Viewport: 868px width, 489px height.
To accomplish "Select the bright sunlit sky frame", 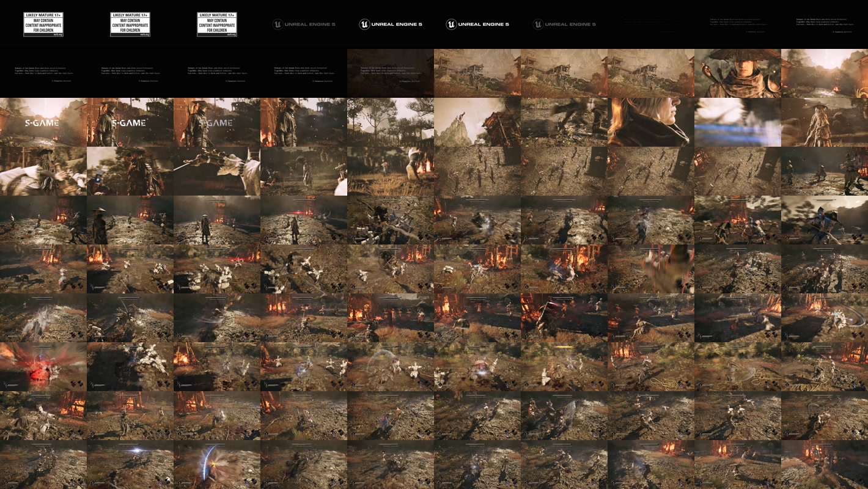I will coord(825,73).
